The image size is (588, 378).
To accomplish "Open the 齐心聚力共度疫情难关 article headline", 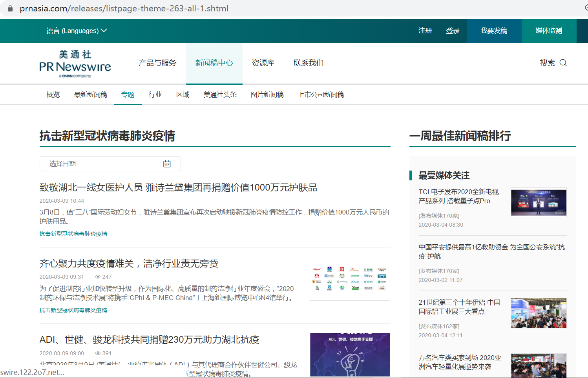I will 129,264.
